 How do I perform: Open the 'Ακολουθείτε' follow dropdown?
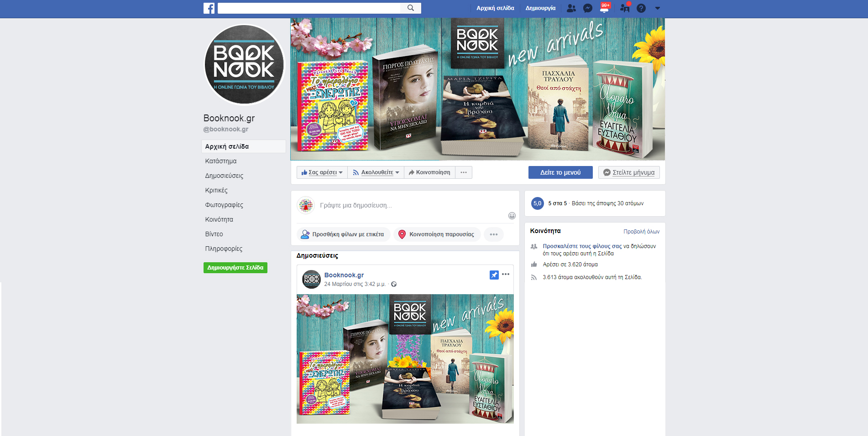376,172
